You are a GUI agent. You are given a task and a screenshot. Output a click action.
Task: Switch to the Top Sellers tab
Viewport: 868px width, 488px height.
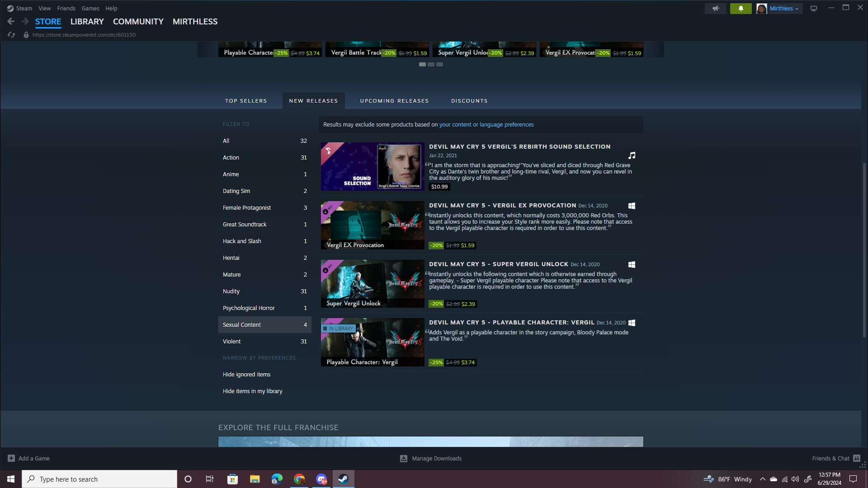click(245, 100)
